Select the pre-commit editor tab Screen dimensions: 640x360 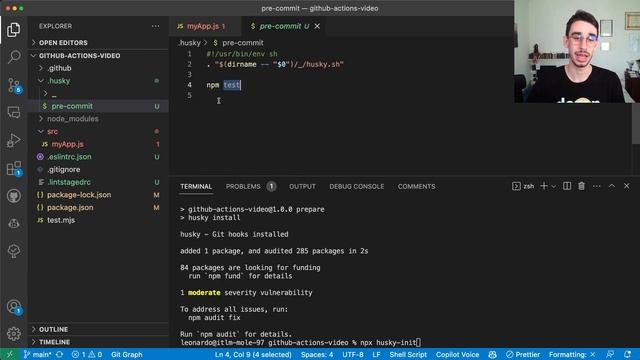284,26
